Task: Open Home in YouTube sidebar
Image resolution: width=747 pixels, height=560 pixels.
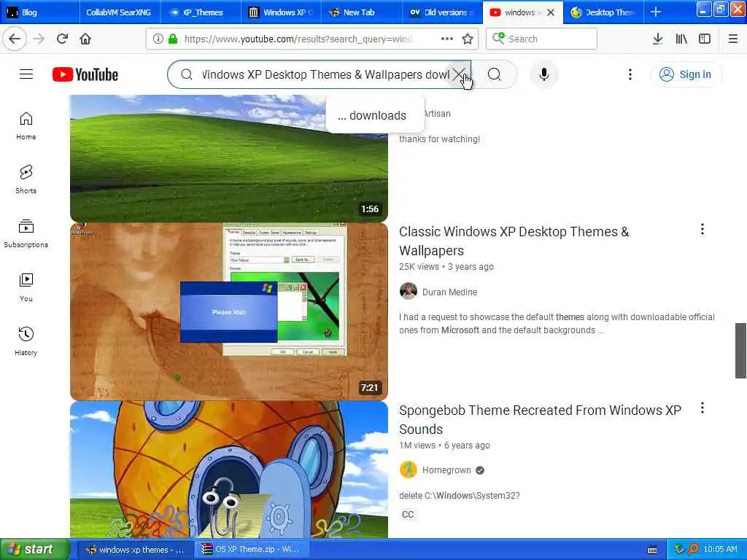Action: (x=26, y=125)
